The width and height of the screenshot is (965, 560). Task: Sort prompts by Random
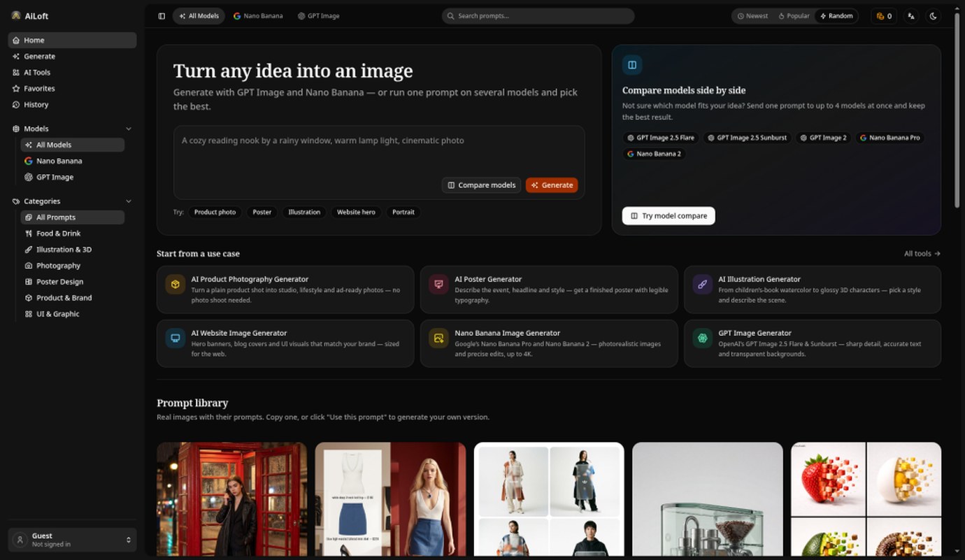[836, 16]
